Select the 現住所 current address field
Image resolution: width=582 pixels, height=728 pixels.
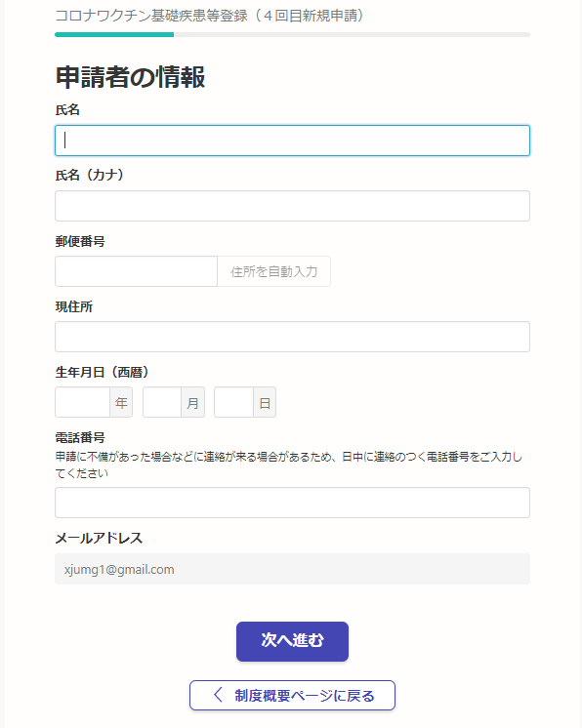click(x=292, y=337)
